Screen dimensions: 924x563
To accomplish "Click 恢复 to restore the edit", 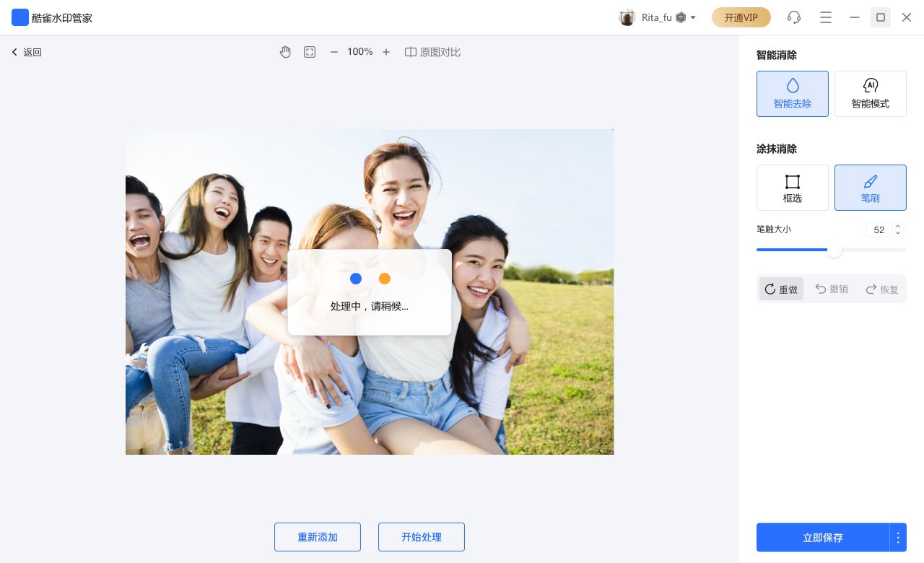I will point(882,289).
